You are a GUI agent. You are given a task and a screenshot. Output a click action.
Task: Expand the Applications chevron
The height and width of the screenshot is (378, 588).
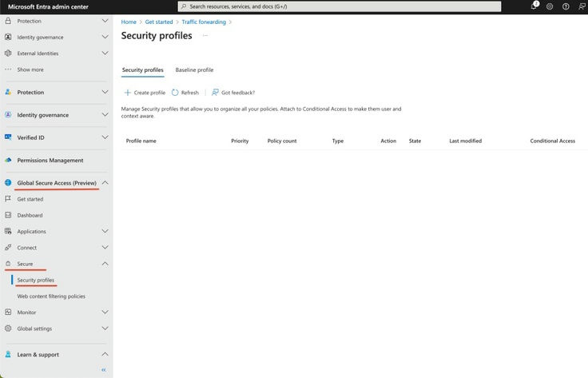pos(105,231)
